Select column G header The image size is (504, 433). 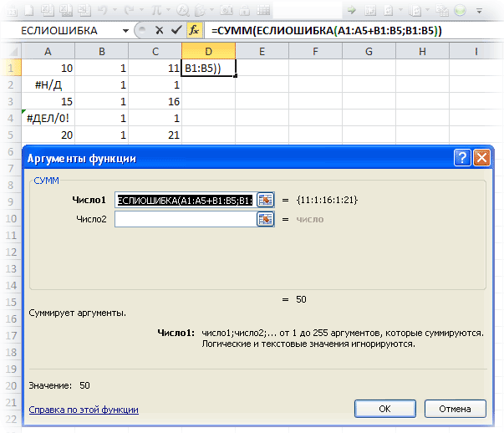(x=369, y=51)
